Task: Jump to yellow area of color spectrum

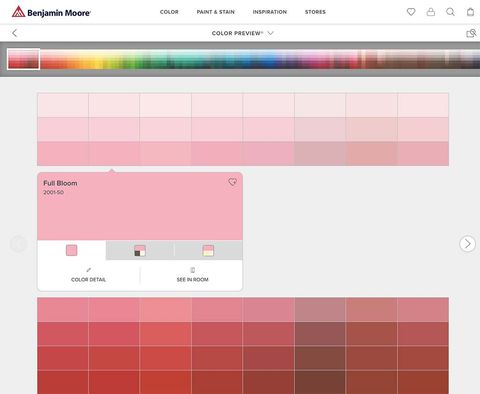Action: point(97,59)
